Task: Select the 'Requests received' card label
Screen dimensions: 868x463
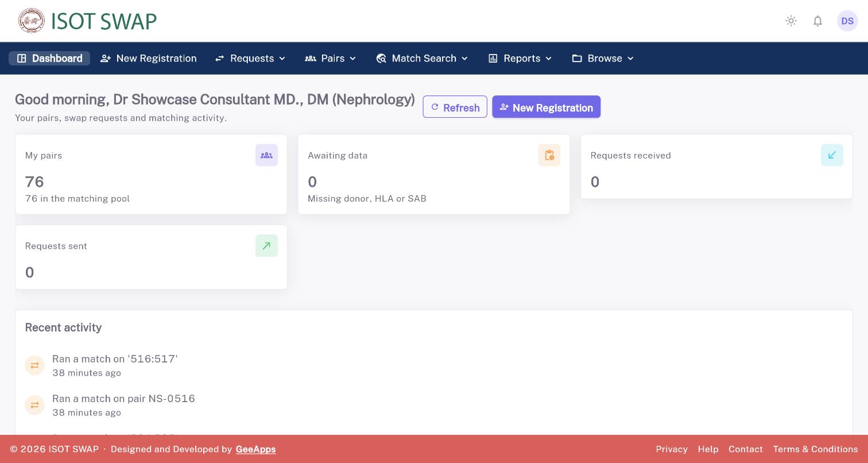Action: (x=631, y=156)
